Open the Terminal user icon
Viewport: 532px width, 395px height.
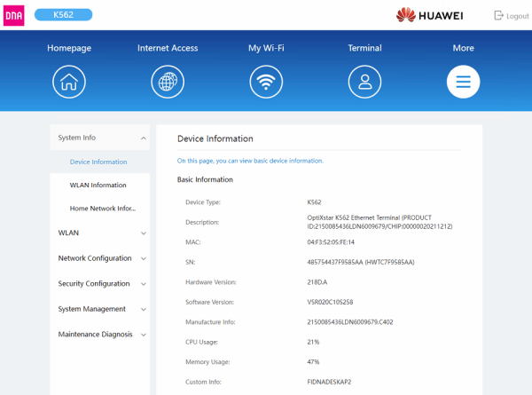click(364, 82)
